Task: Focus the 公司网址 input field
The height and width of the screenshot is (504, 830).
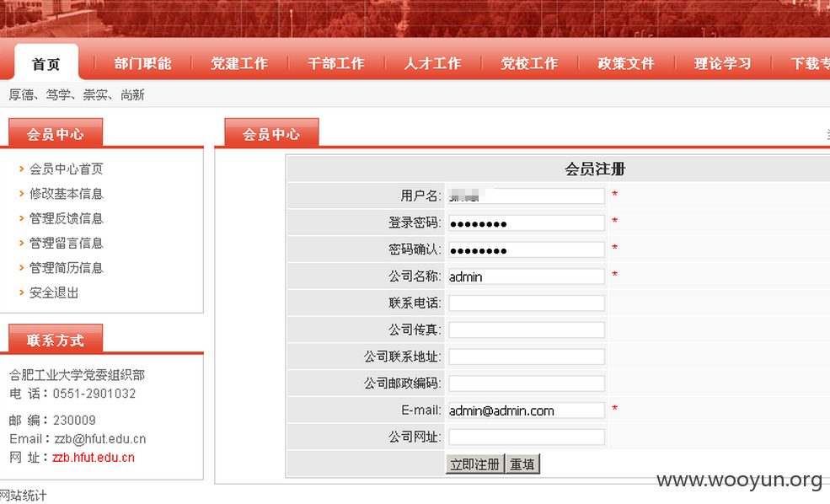Action: point(527,437)
